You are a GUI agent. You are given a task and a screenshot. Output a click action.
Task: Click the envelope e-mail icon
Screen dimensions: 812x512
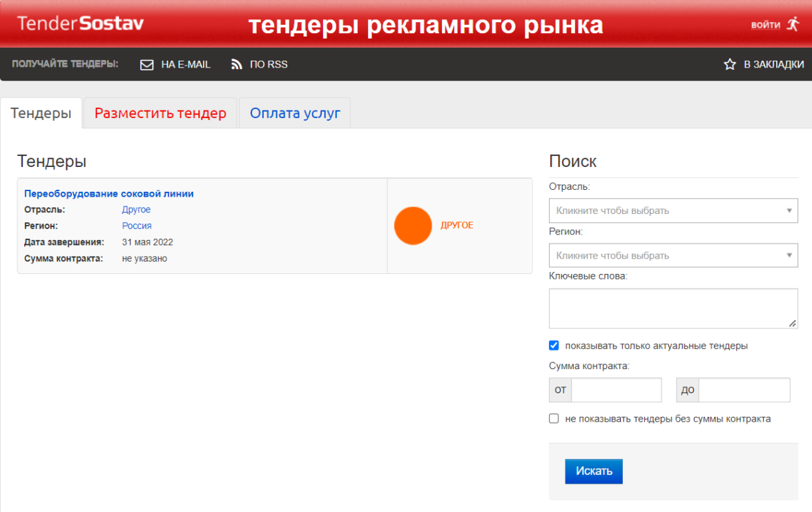coord(146,65)
